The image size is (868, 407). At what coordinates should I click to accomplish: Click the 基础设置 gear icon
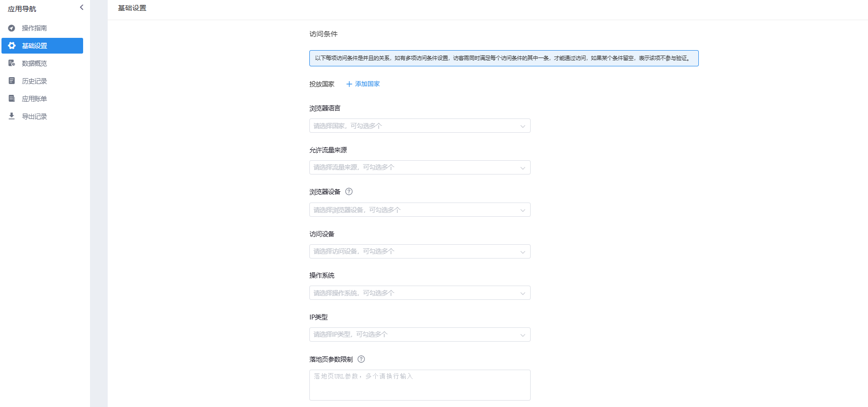pos(12,46)
